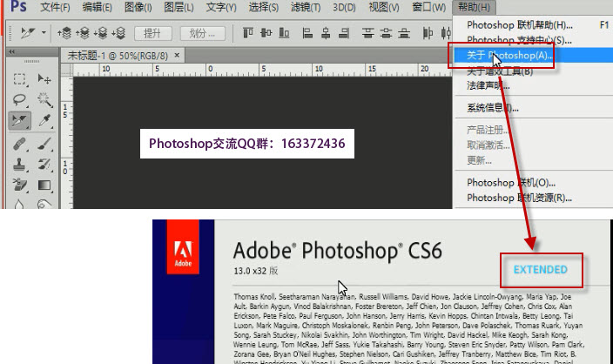Viewport: 613px width, 364px height.
Task: Select the Gradient tool
Action: point(44,185)
